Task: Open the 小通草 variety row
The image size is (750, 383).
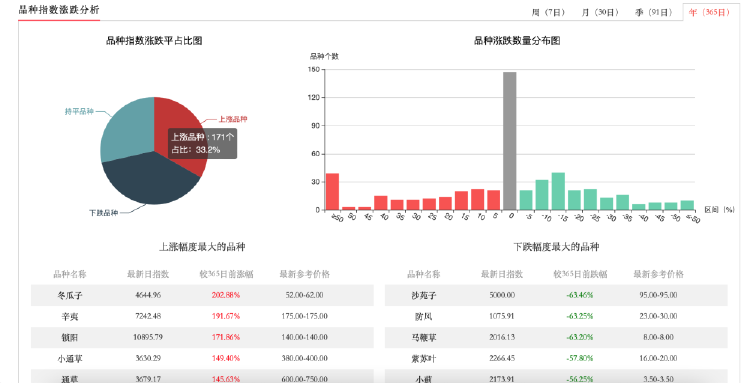Action: pyautogui.click(x=202, y=358)
